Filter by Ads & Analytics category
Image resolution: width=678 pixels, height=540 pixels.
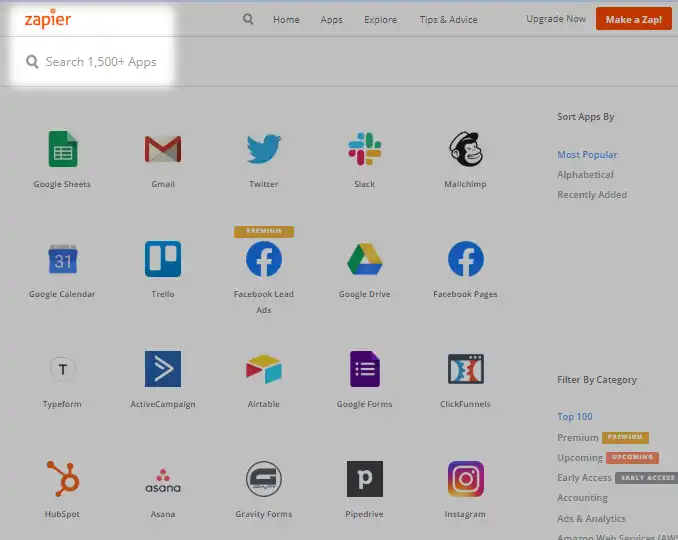[591, 518]
